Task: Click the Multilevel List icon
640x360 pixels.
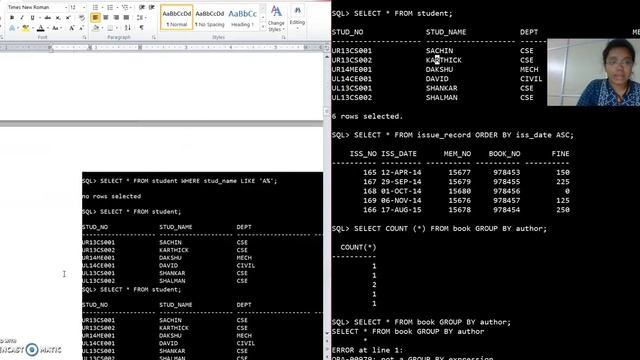Action: pyautogui.click(x=125, y=7)
